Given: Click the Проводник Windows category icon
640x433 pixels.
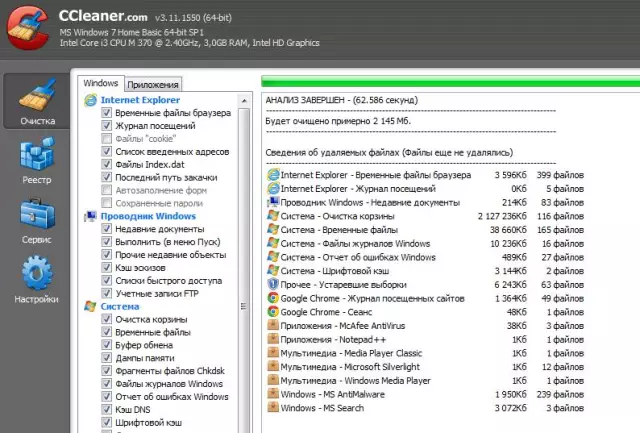Looking at the screenshot, I should point(90,216).
